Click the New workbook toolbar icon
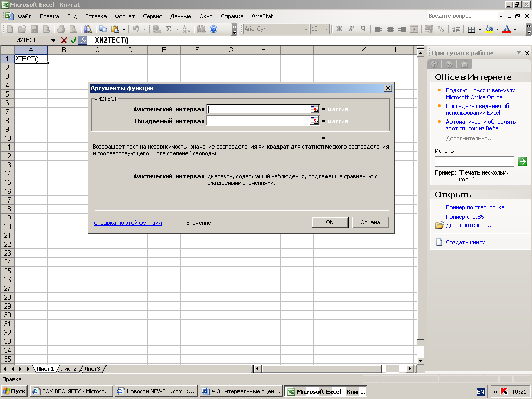This screenshot has height=399, width=532. click(10, 29)
